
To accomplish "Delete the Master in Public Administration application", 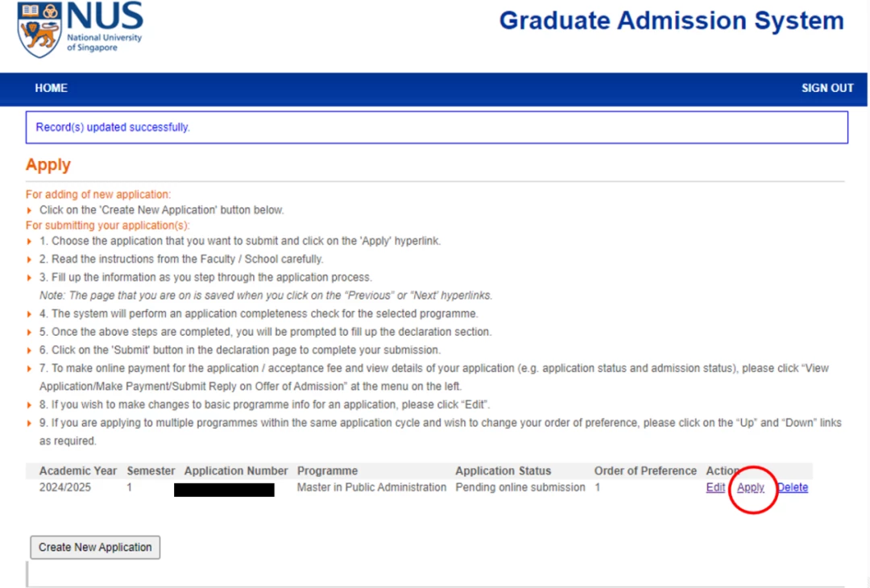I will coord(793,487).
